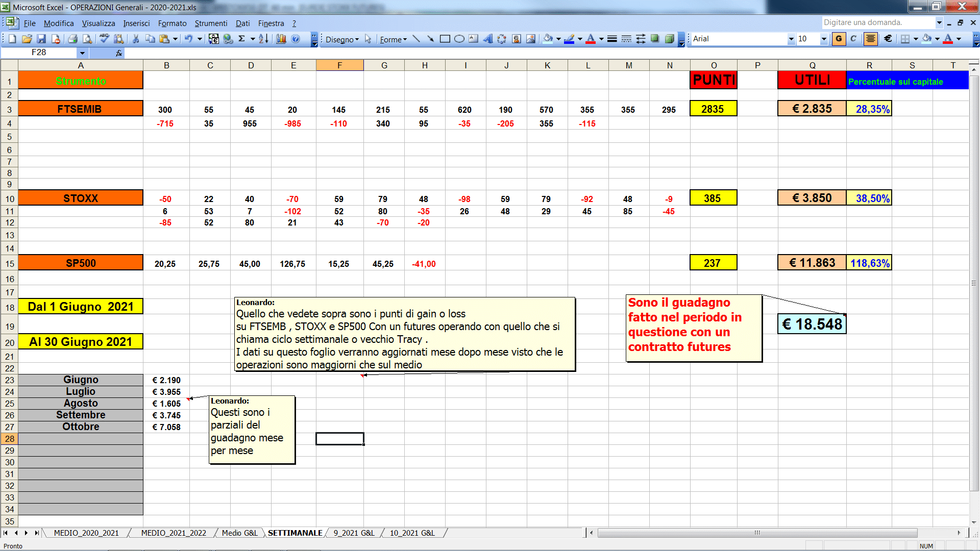Expand the Borders options arrow
The height and width of the screenshot is (551, 980).
(916, 39)
